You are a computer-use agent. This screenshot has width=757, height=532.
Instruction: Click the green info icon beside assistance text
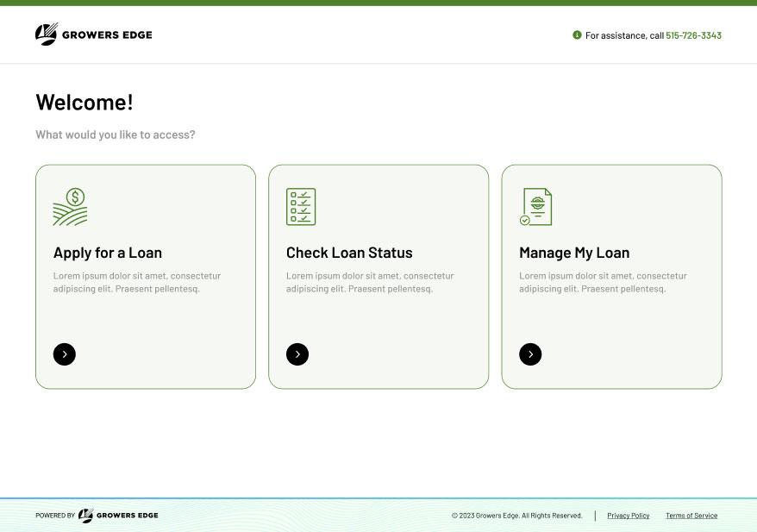pyautogui.click(x=577, y=35)
